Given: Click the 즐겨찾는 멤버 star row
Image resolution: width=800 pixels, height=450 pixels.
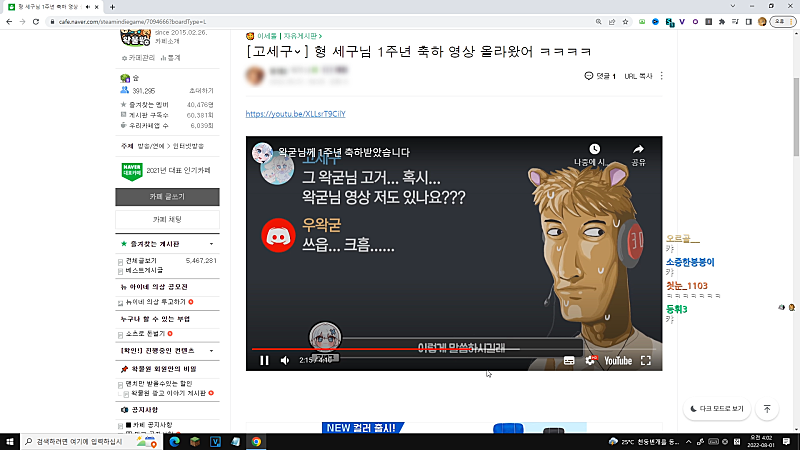Looking at the screenshot, I should click(x=167, y=105).
